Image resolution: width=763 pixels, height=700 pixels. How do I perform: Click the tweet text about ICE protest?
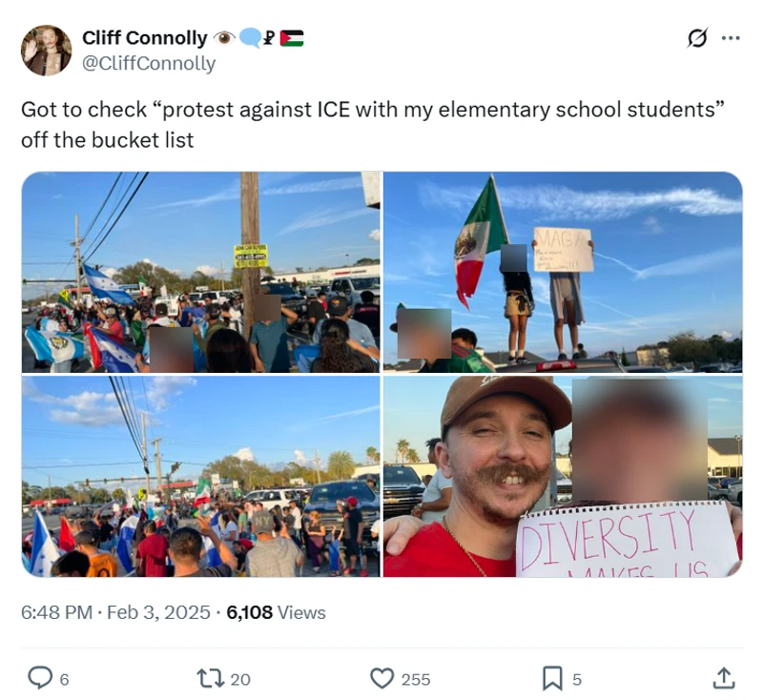(373, 125)
